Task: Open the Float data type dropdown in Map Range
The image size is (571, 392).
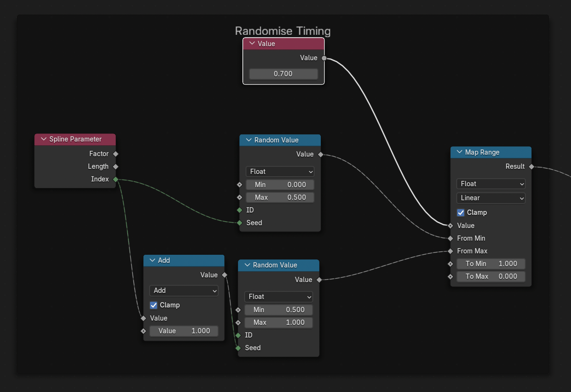Action: (x=491, y=184)
